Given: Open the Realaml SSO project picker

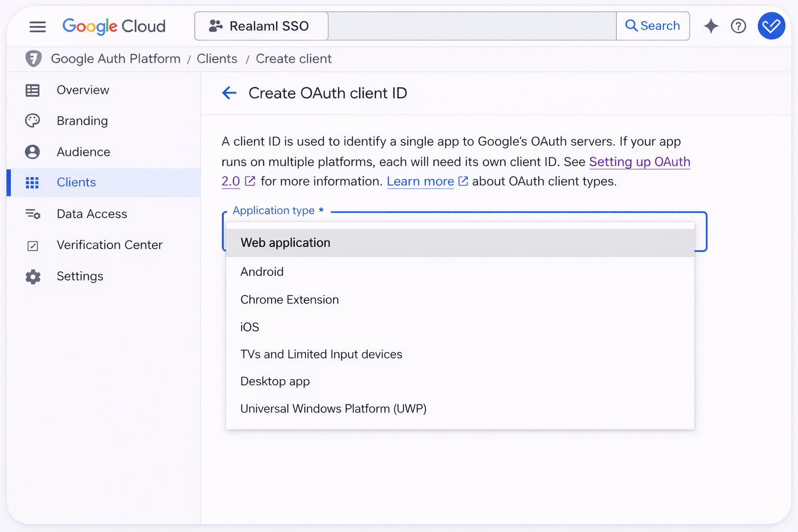Looking at the screenshot, I should (x=261, y=26).
